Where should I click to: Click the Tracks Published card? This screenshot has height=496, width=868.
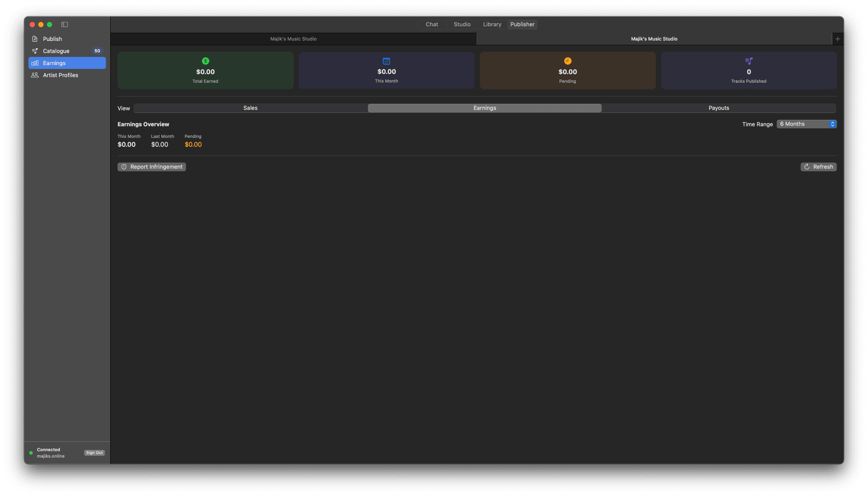pyautogui.click(x=749, y=71)
